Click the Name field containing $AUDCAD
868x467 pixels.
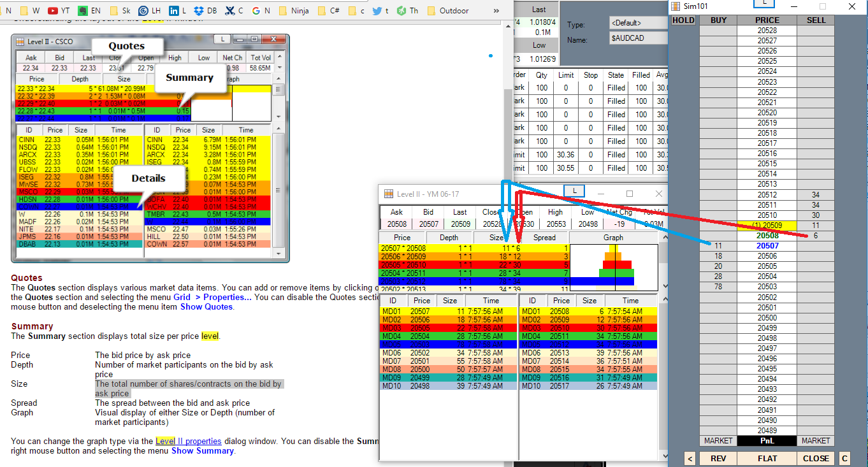pyautogui.click(x=637, y=39)
